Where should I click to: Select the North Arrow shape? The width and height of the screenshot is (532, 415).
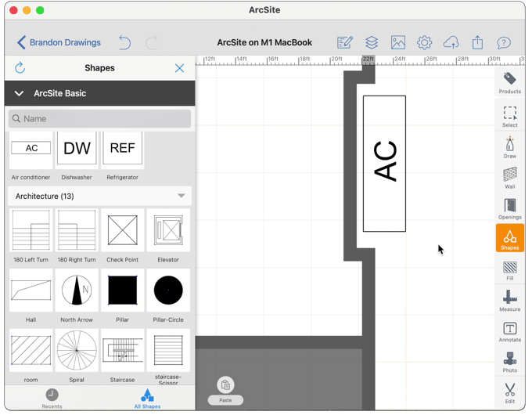[77, 295]
